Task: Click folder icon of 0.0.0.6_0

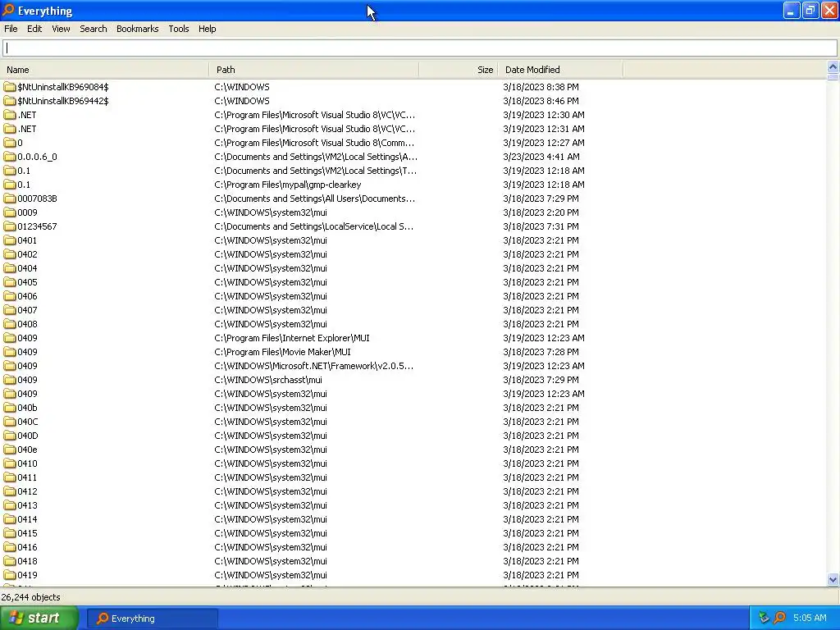Action: click(x=10, y=157)
